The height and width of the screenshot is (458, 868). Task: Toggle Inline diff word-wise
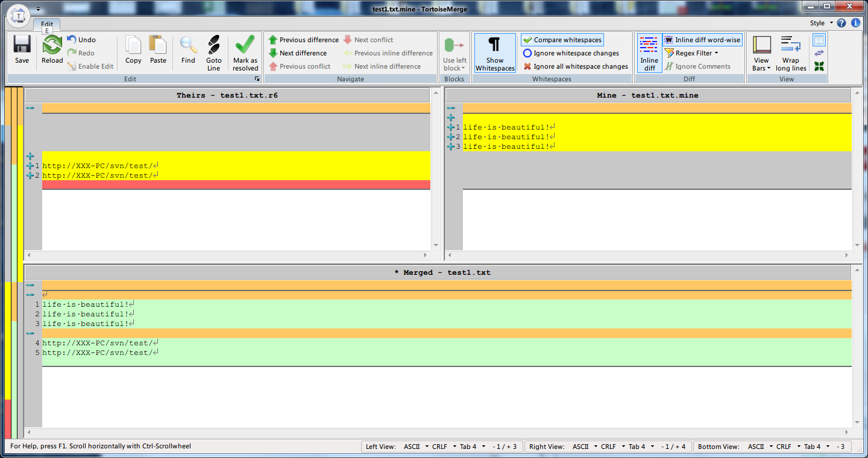coord(702,40)
